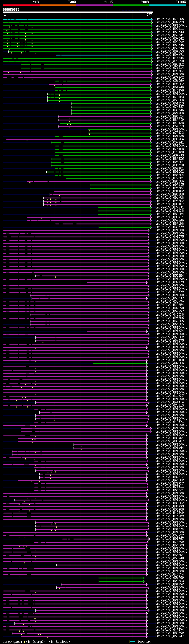The width and height of the screenshot is (189, 644).
Task: Click the red ~20% identity legend segment
Action: click(x=21, y=5)
